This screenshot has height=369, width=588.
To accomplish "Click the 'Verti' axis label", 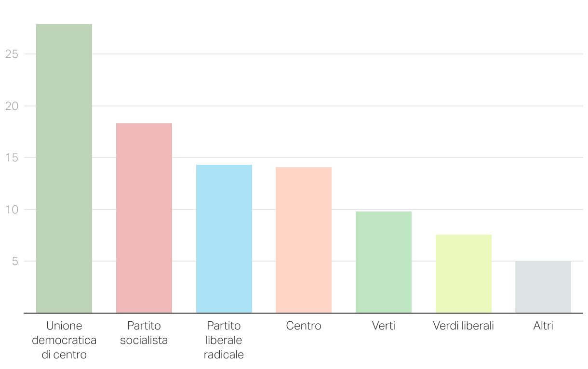I will (x=384, y=326).
